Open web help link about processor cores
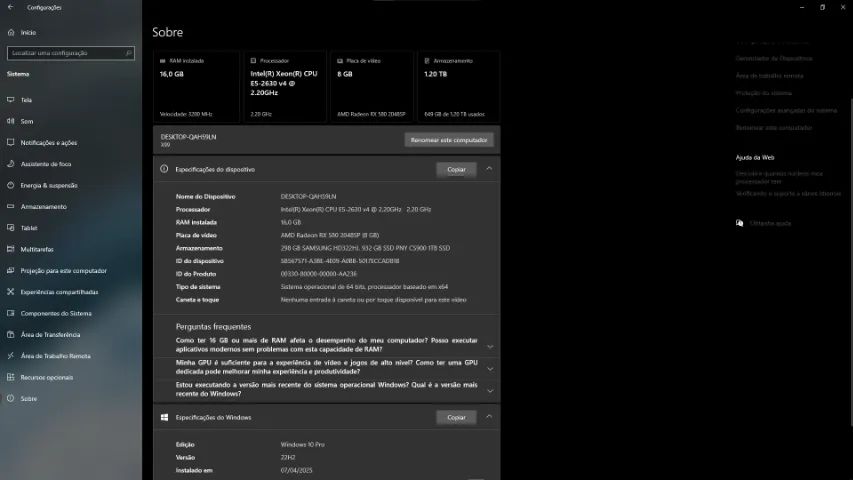Screen dimensions: 853x480 (779, 177)
